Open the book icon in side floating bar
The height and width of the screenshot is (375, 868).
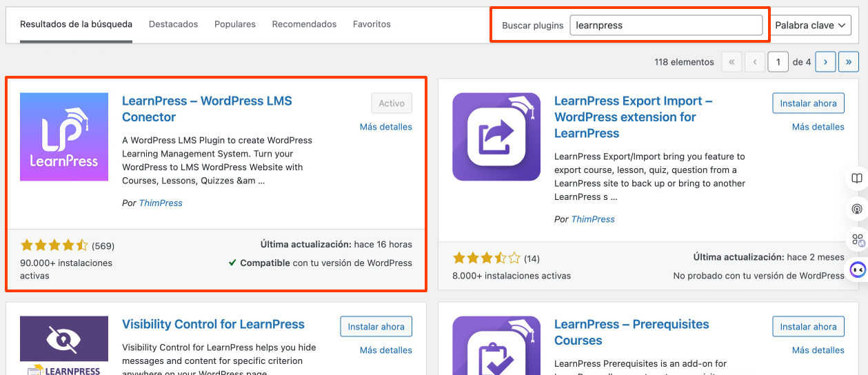click(x=857, y=179)
